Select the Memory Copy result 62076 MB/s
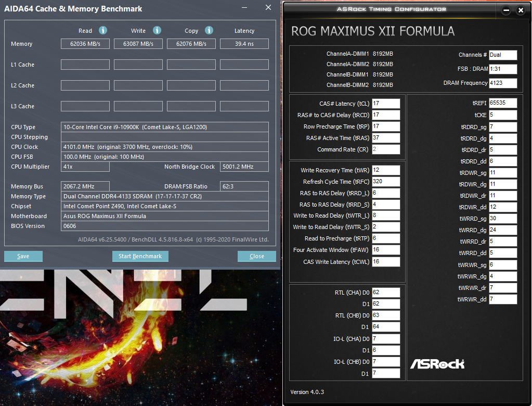The image size is (532, 406). click(x=191, y=44)
